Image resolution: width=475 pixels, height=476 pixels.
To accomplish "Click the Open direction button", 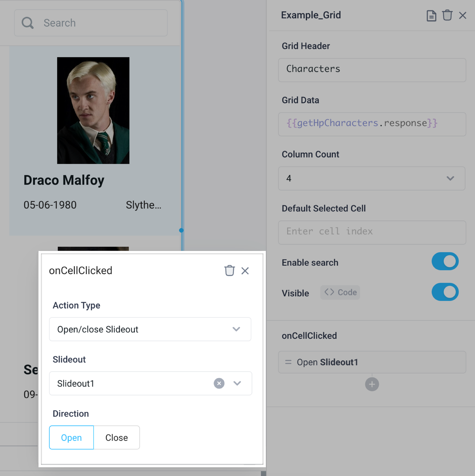I will (71, 438).
